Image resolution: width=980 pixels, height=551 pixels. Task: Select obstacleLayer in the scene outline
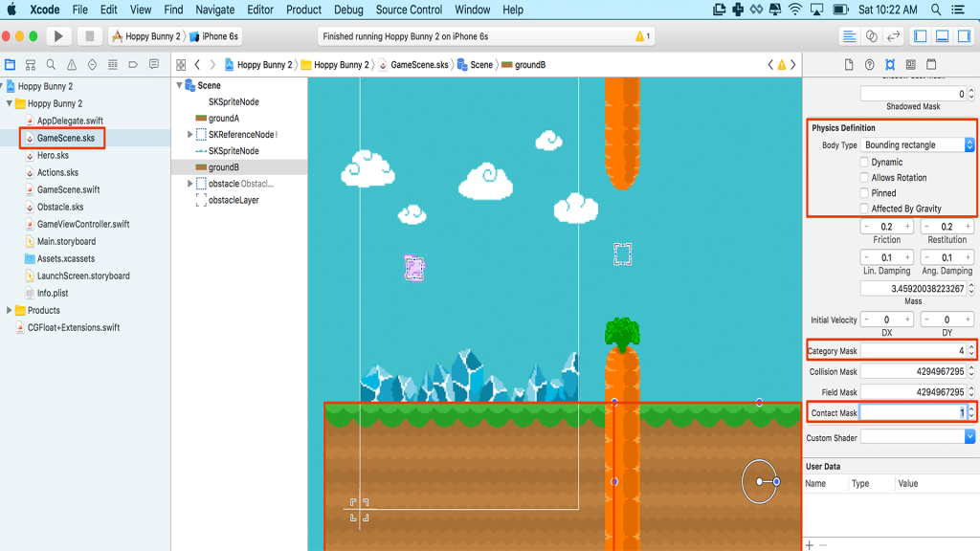click(234, 201)
